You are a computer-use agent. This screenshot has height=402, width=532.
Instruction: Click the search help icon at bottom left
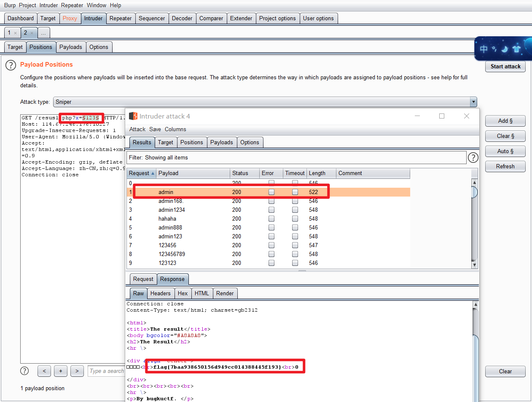pyautogui.click(x=25, y=371)
